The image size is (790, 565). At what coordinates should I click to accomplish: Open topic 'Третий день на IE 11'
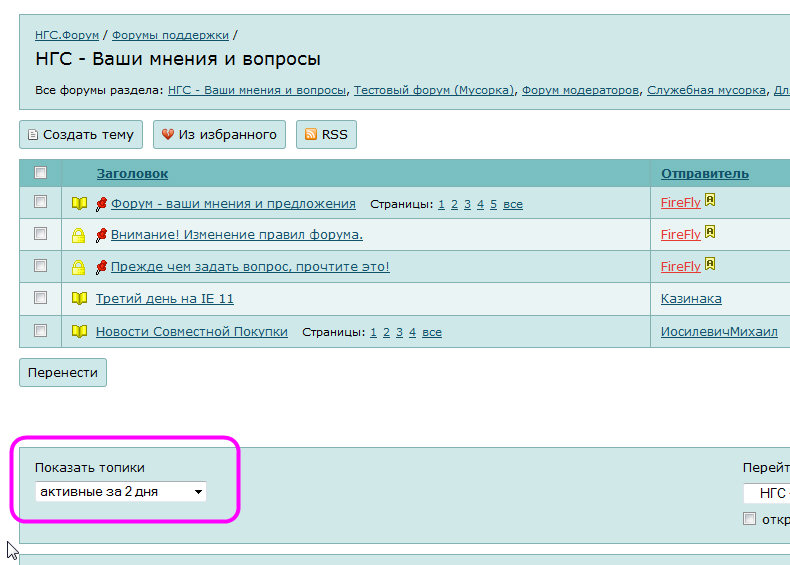(165, 298)
